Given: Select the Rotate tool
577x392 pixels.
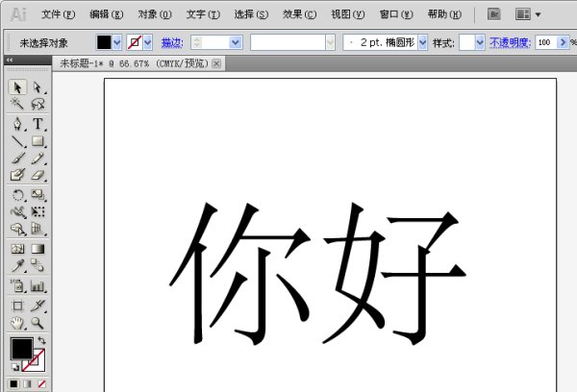Looking at the screenshot, I should [17, 194].
